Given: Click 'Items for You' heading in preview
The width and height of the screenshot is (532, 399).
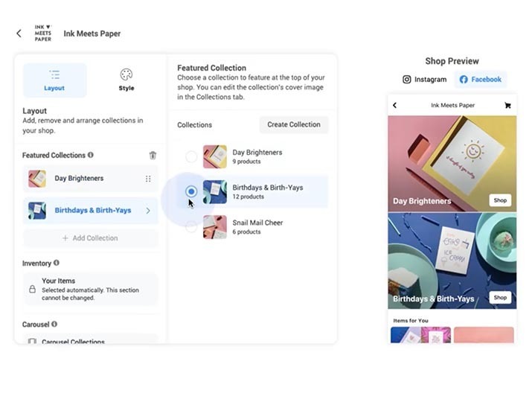Looking at the screenshot, I should pyautogui.click(x=411, y=321).
